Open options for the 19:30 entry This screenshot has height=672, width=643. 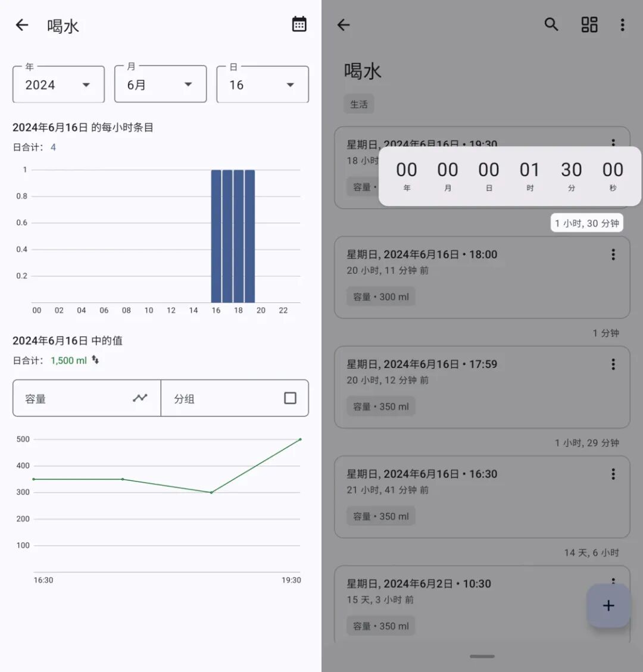(x=613, y=142)
